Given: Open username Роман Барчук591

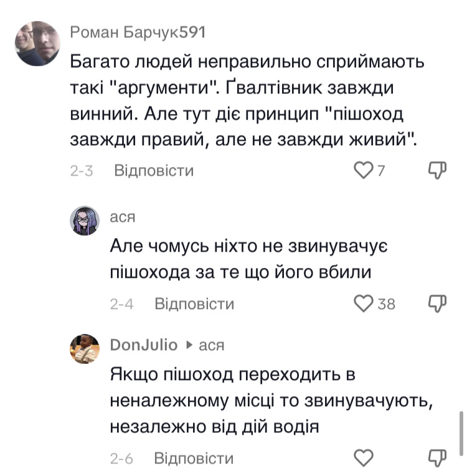Looking at the screenshot, I should point(137,33).
